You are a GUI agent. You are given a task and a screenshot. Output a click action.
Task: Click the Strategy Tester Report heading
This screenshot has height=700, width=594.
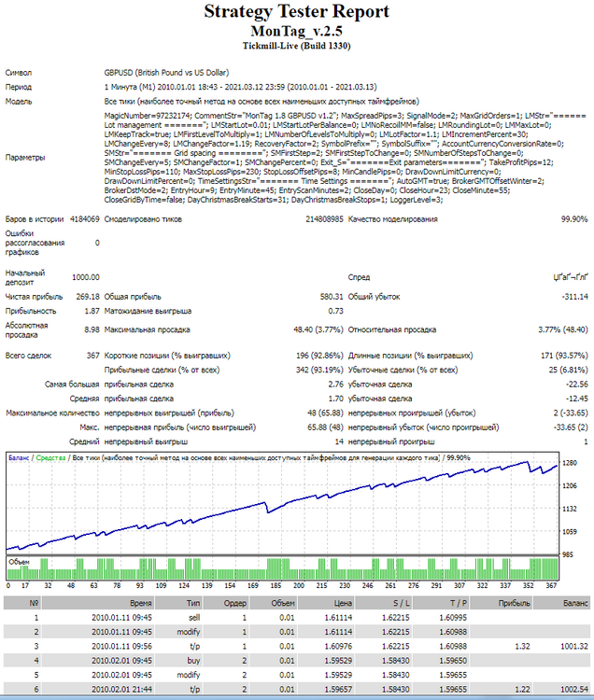click(x=297, y=11)
